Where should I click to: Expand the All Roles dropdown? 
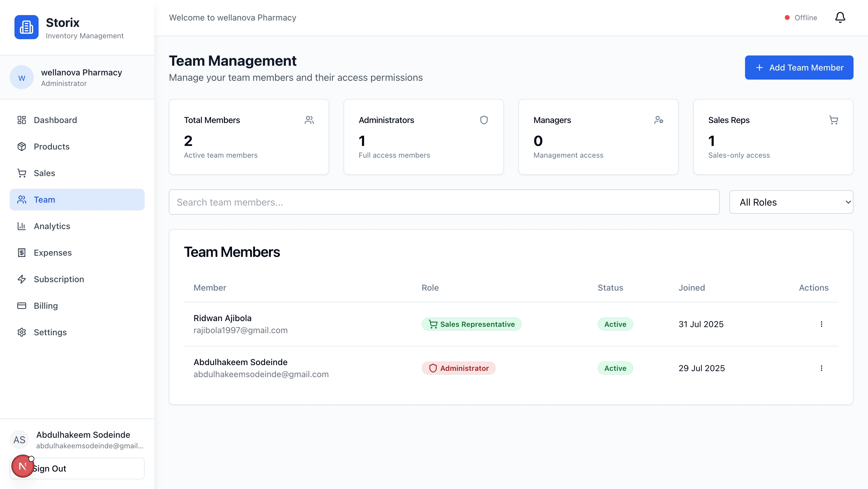tap(791, 202)
